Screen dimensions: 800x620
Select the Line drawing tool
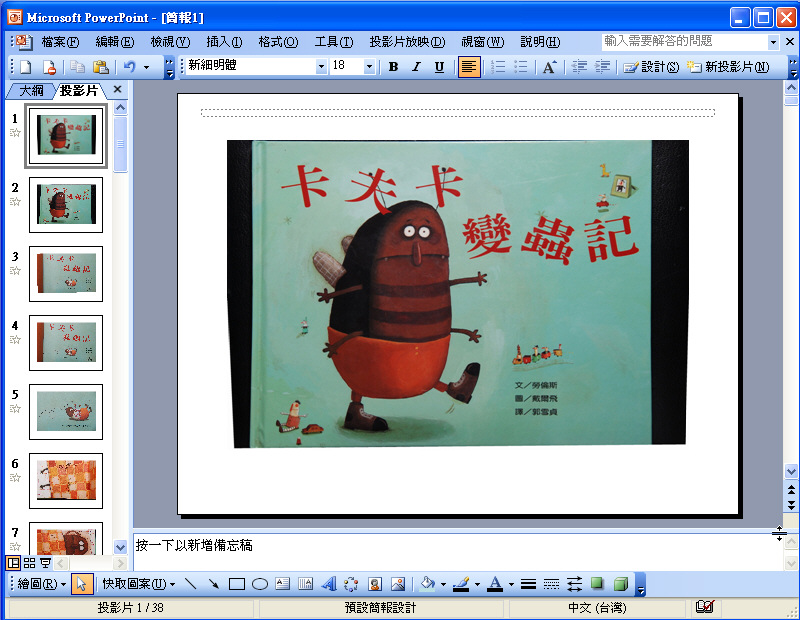click(x=190, y=584)
